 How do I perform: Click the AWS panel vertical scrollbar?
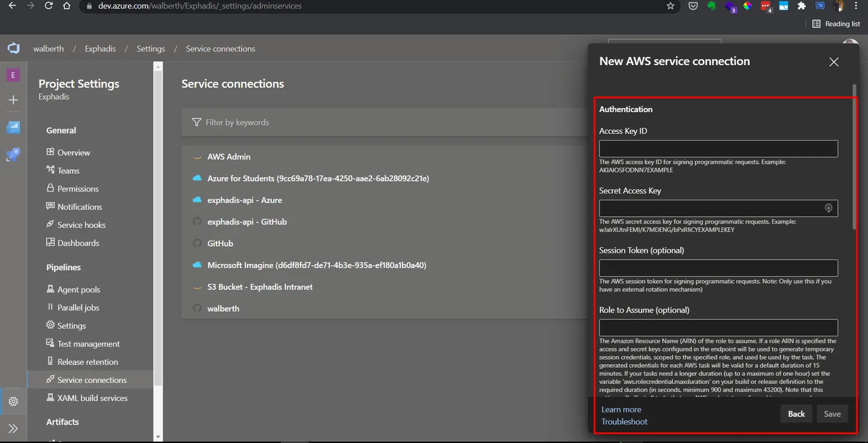pos(854,157)
